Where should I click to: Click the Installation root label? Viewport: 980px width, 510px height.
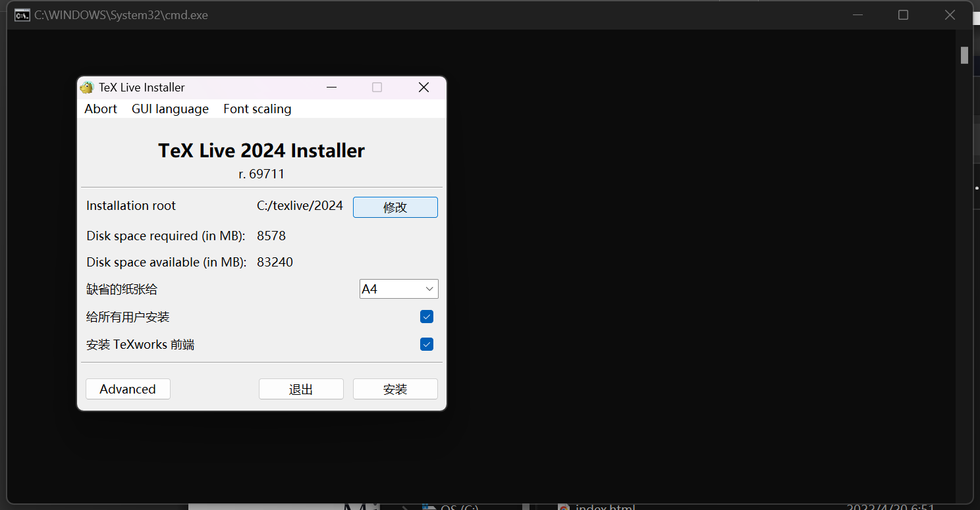click(x=131, y=206)
